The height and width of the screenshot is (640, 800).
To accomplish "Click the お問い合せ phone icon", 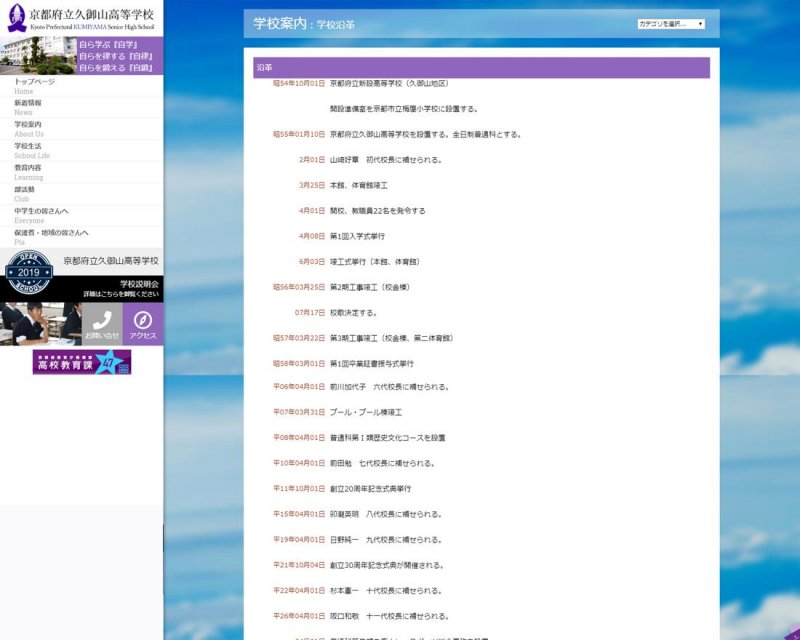I will [x=102, y=324].
